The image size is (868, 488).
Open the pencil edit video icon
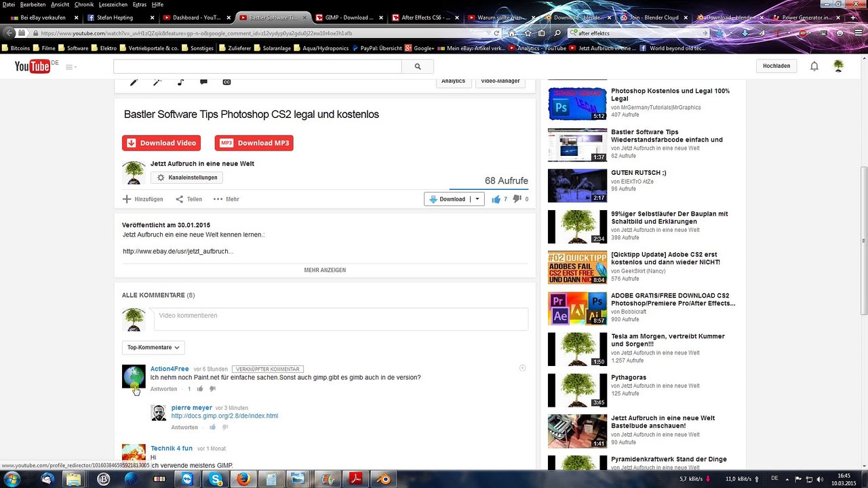click(x=134, y=82)
